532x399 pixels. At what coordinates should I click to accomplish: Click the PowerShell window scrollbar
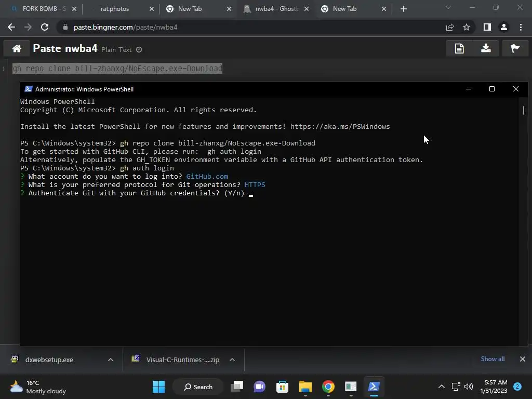(x=524, y=111)
